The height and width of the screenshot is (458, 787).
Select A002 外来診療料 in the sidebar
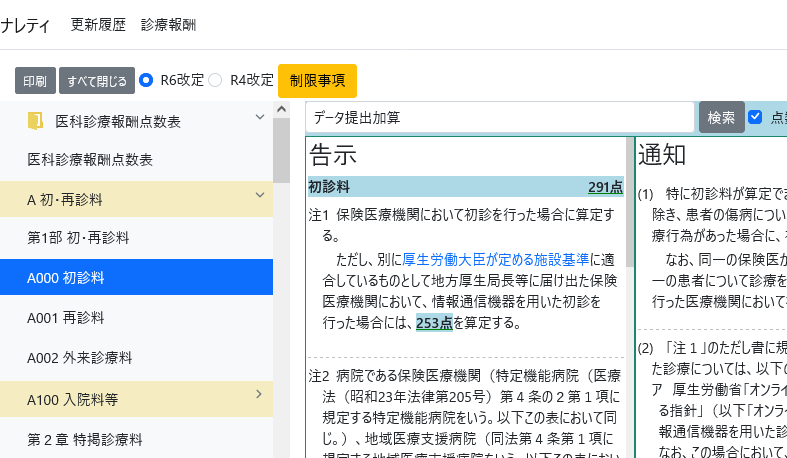[80, 357]
